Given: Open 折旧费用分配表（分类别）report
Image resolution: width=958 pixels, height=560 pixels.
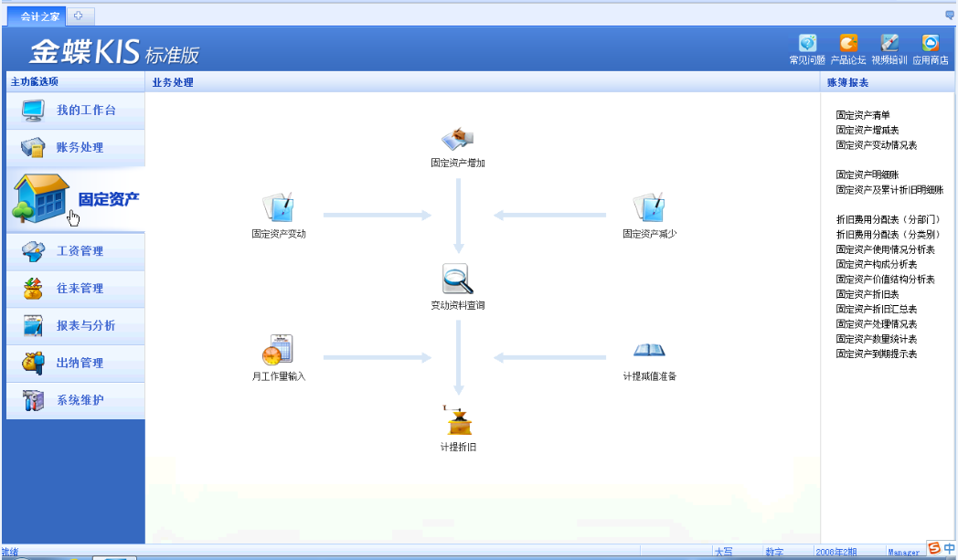Looking at the screenshot, I should pyautogui.click(x=888, y=235).
